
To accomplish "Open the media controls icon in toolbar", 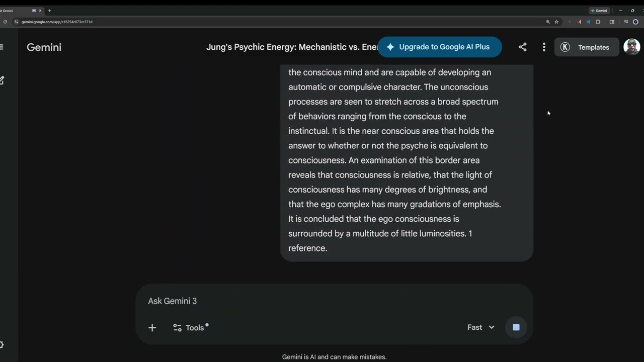I will click(626, 22).
